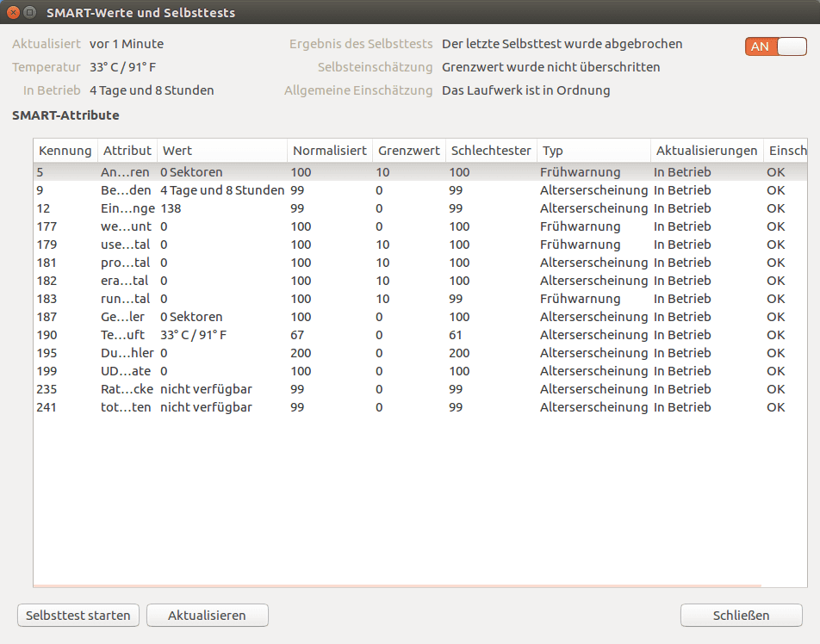Click the 'we…unt' attribute cell
The image size is (820, 644).
point(126,226)
